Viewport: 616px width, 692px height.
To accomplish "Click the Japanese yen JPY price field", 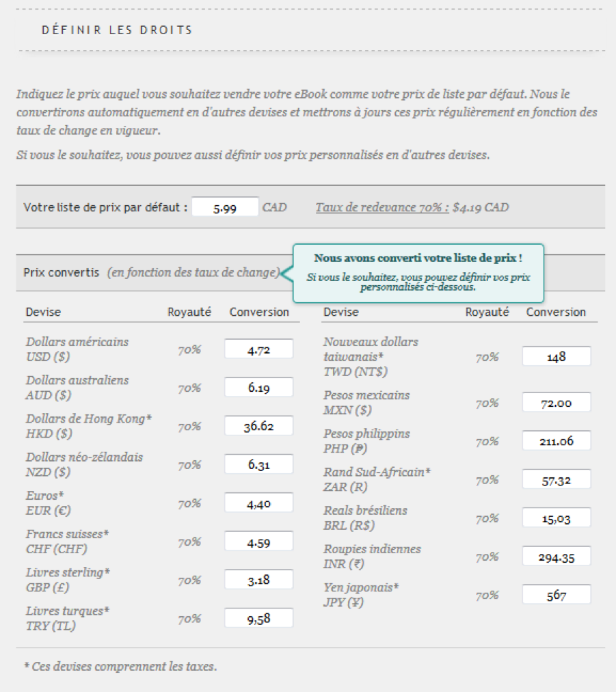I will (x=557, y=595).
